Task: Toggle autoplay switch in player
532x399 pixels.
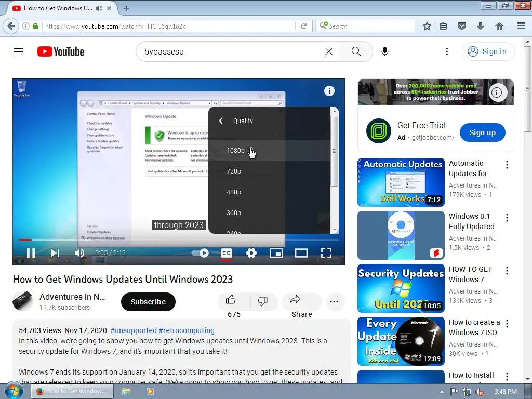Action: 200,253
